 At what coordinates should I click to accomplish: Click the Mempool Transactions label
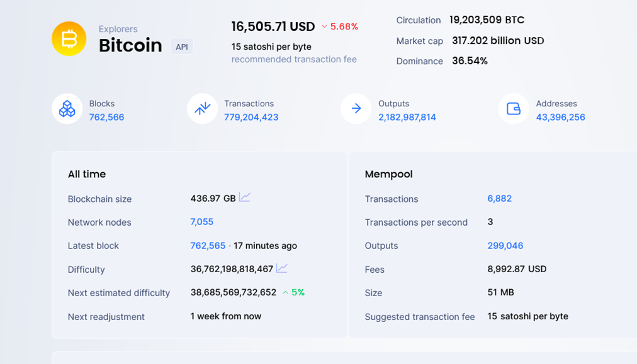click(x=392, y=199)
